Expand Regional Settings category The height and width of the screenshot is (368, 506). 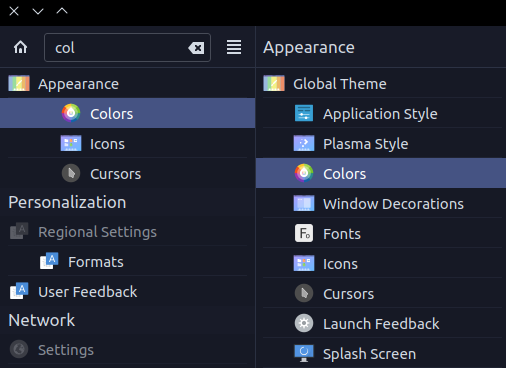coord(127,232)
